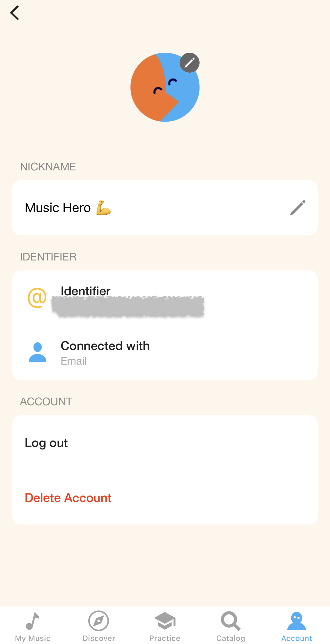Image resolution: width=330 pixels, height=644 pixels.
Task: Switch to the Discover tab label
Action: click(99, 638)
